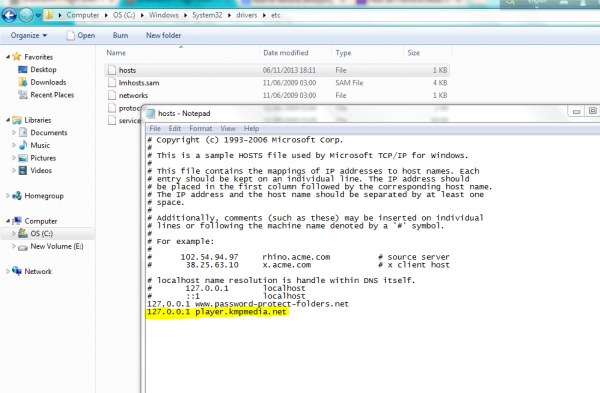
Task: Expand the Music library
Action: click(14, 145)
